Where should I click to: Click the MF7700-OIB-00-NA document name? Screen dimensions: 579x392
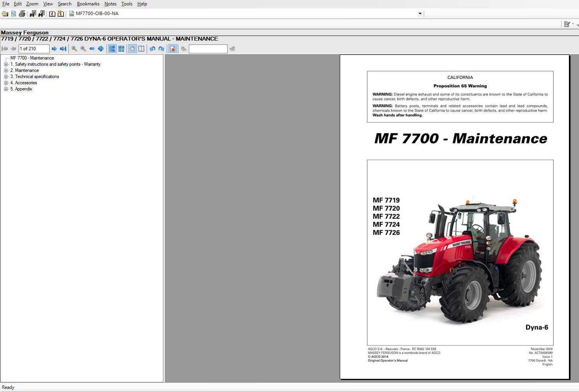click(97, 14)
